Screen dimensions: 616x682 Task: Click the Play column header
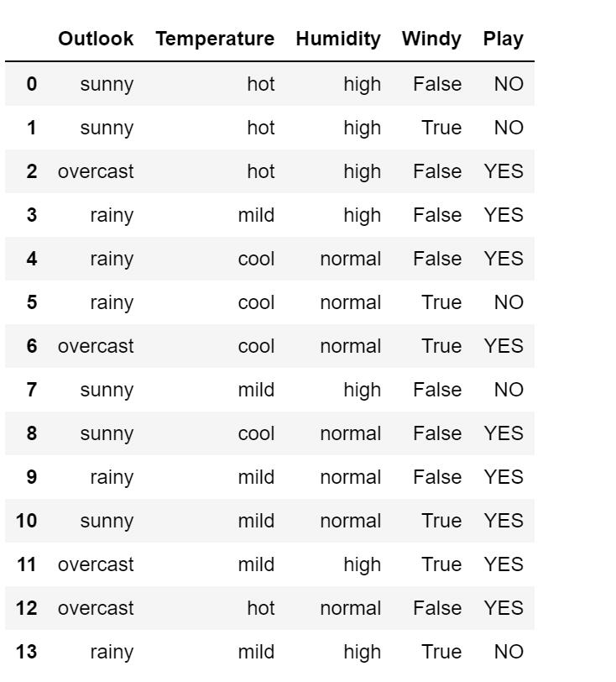click(503, 39)
